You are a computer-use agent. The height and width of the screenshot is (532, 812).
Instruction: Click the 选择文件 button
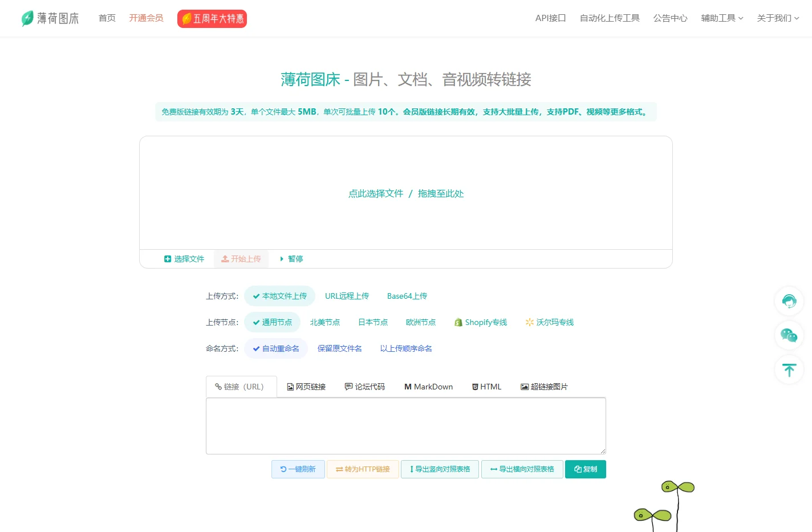tap(184, 259)
